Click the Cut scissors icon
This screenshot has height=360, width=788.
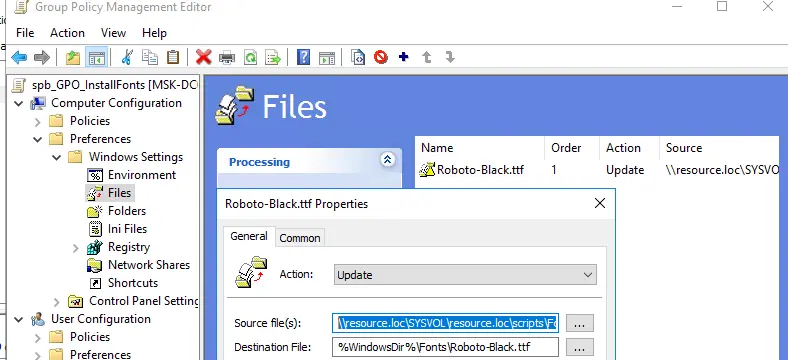click(127, 57)
